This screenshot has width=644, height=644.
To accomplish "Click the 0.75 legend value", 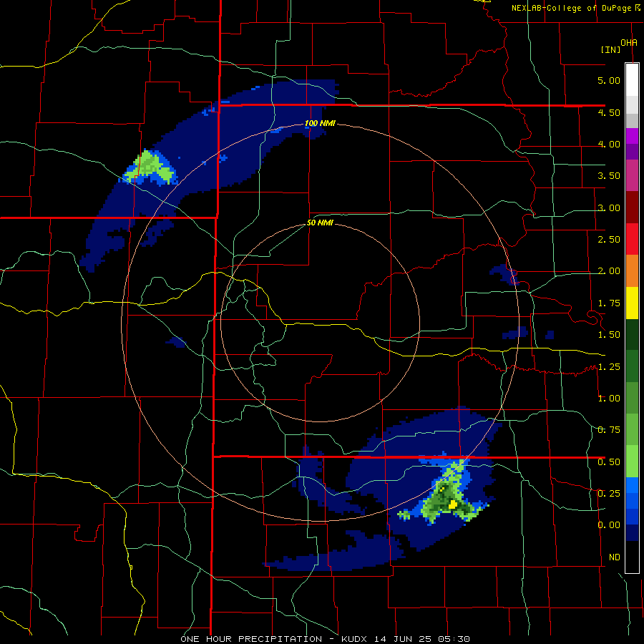I will click(x=609, y=430).
